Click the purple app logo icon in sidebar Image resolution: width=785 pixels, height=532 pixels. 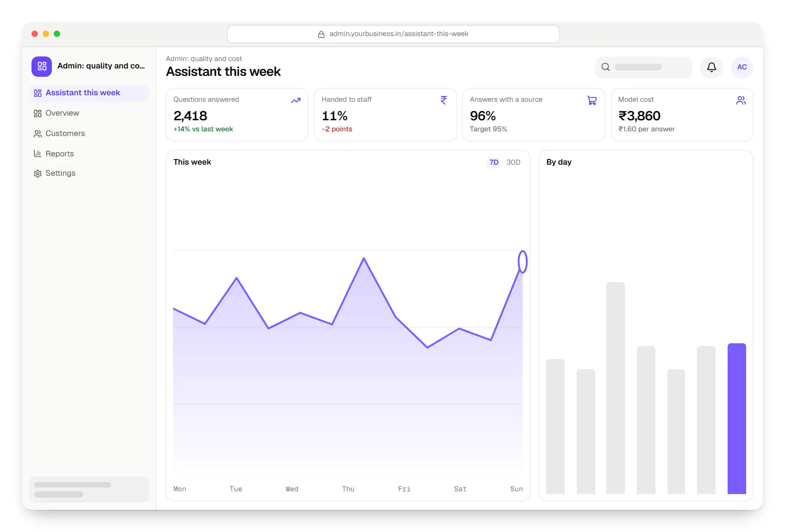click(42, 66)
